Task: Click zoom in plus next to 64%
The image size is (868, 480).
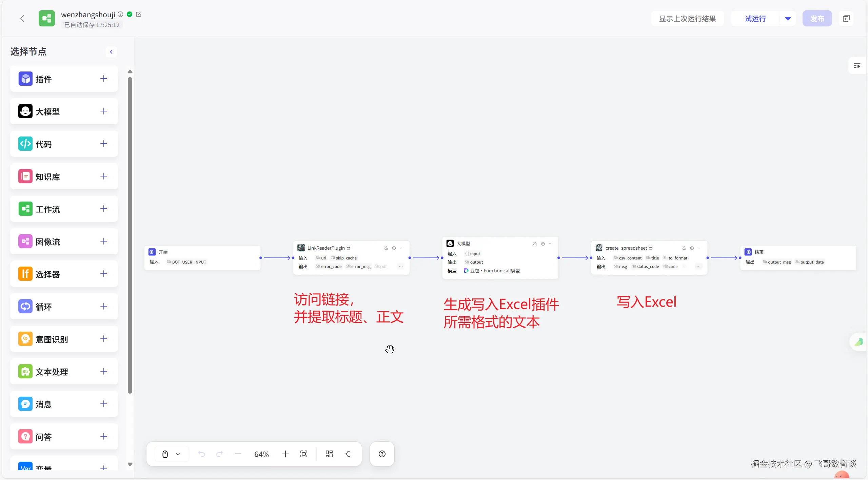Action: (285, 454)
